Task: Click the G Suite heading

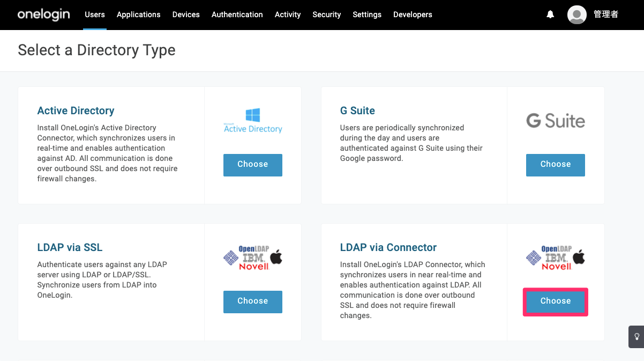Action: point(357,111)
